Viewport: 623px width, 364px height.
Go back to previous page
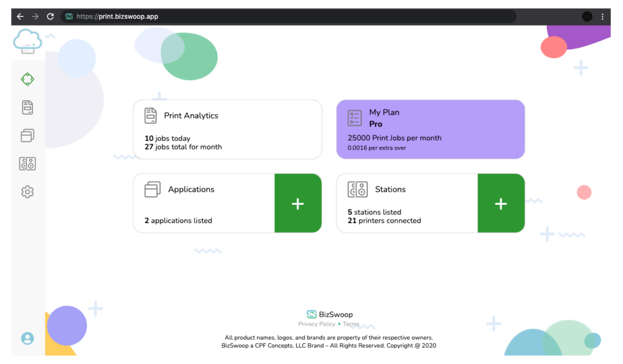[20, 16]
